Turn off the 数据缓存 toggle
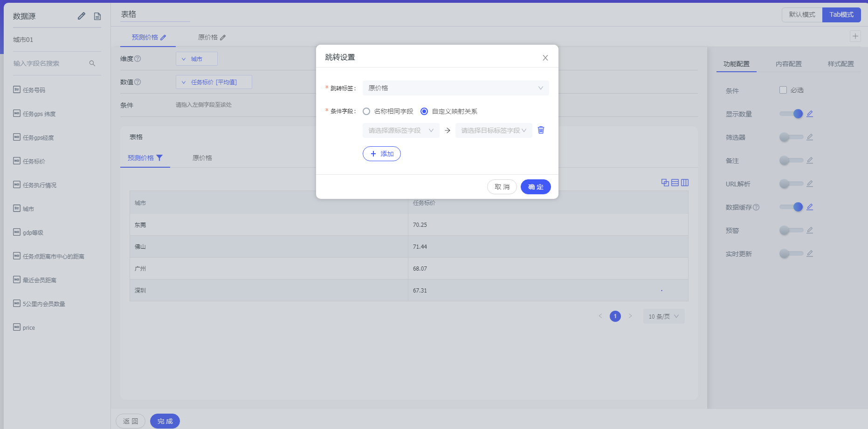This screenshot has height=429, width=868. [x=791, y=207]
